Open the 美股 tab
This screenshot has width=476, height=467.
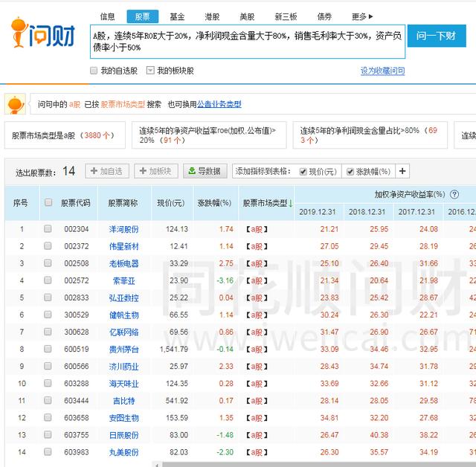click(247, 16)
